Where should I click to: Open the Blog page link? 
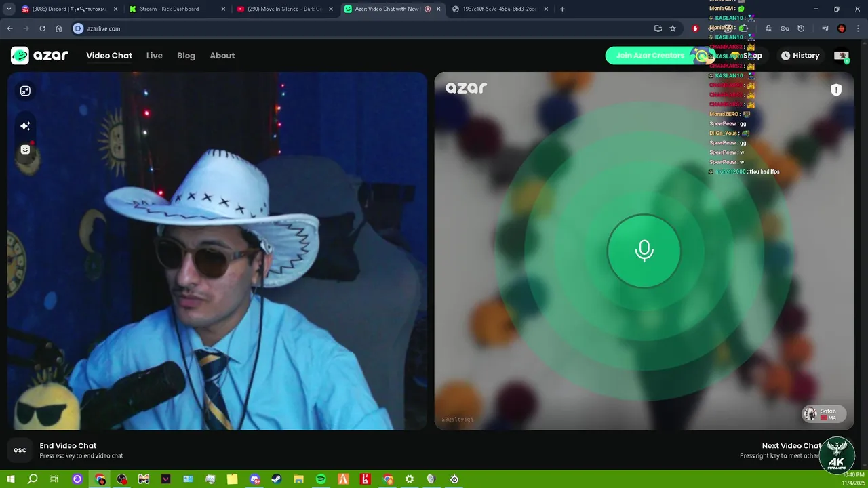coord(186,56)
